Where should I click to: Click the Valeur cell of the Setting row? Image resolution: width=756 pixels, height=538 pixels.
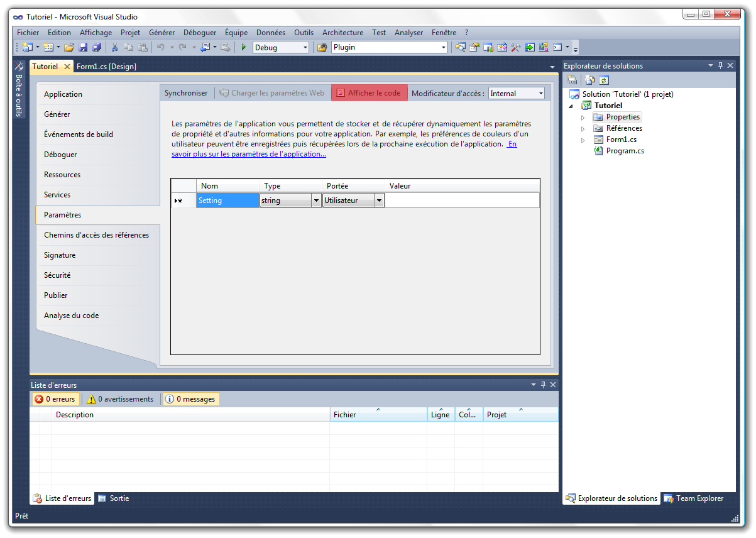click(x=461, y=200)
